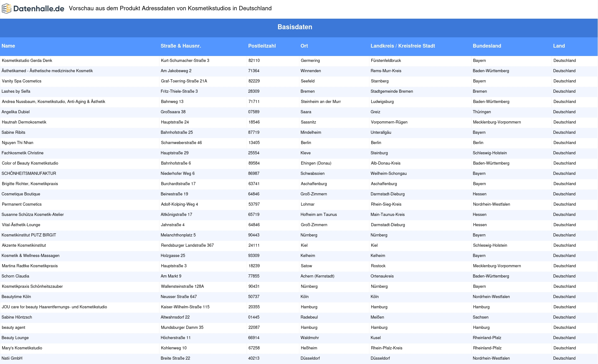Click the Permanent Cosmetics name

point(22,204)
